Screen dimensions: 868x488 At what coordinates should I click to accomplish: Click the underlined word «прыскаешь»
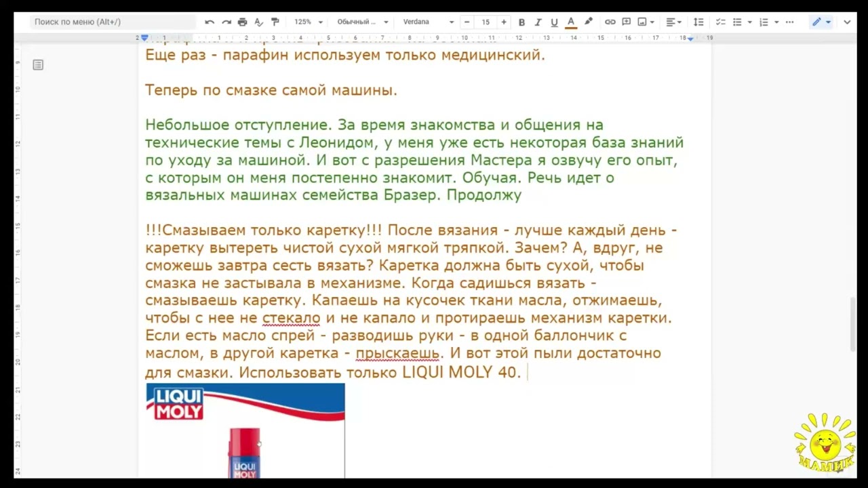pyautogui.click(x=398, y=353)
